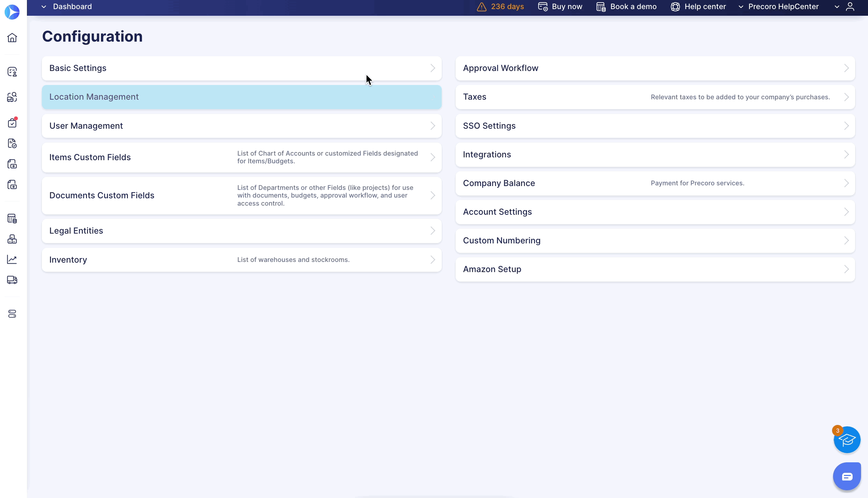Image resolution: width=868 pixels, height=498 pixels.
Task: Open the calculator-with-coins sidebar icon
Action: pos(12,219)
